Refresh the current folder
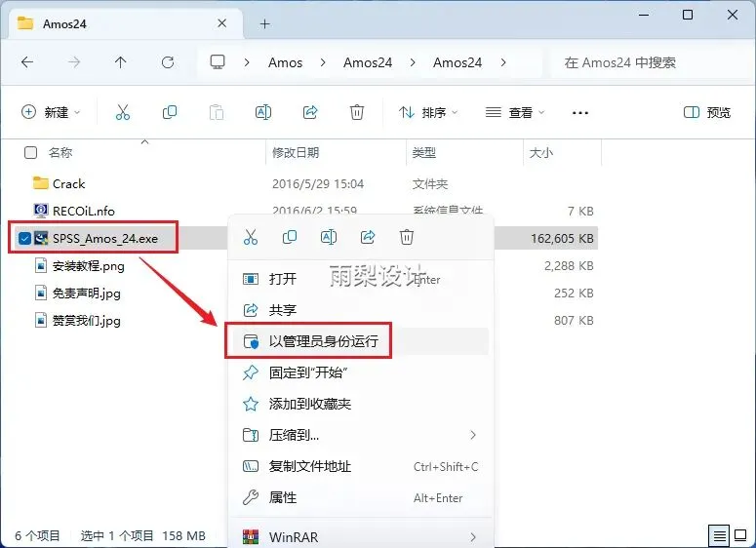Image resolution: width=756 pixels, height=548 pixels. [x=168, y=62]
